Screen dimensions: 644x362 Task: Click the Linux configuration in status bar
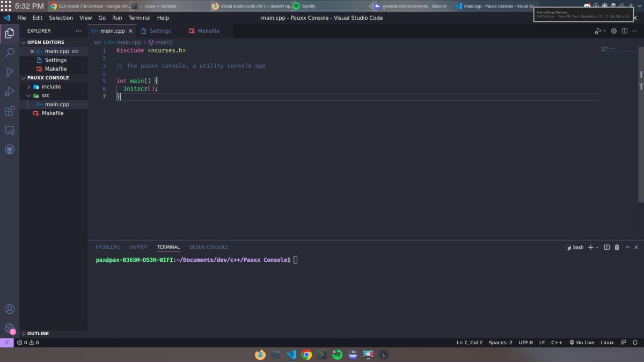point(607,343)
